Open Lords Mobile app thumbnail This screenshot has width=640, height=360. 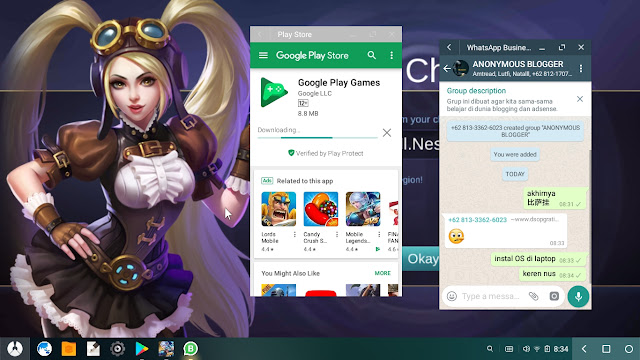pyautogui.click(x=278, y=209)
